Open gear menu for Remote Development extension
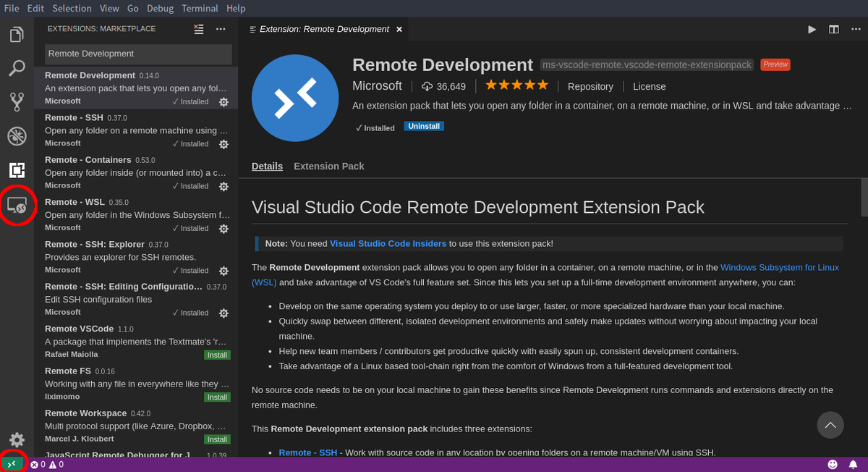 [224, 102]
